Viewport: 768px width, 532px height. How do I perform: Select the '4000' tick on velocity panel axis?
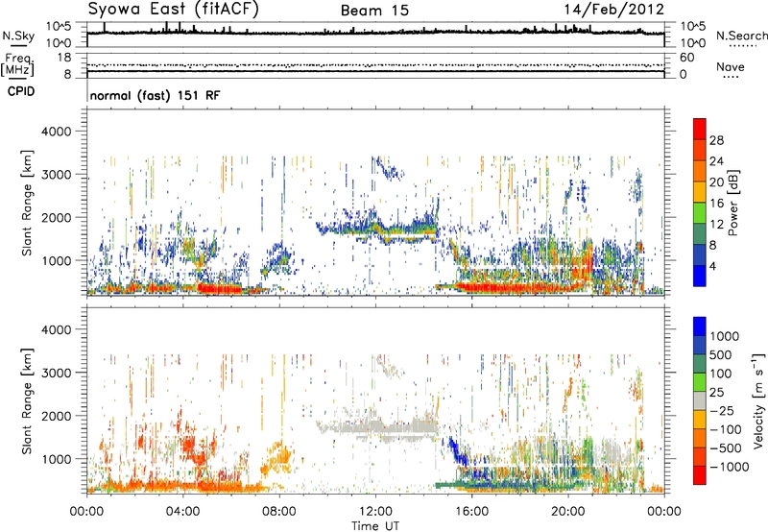(57, 329)
